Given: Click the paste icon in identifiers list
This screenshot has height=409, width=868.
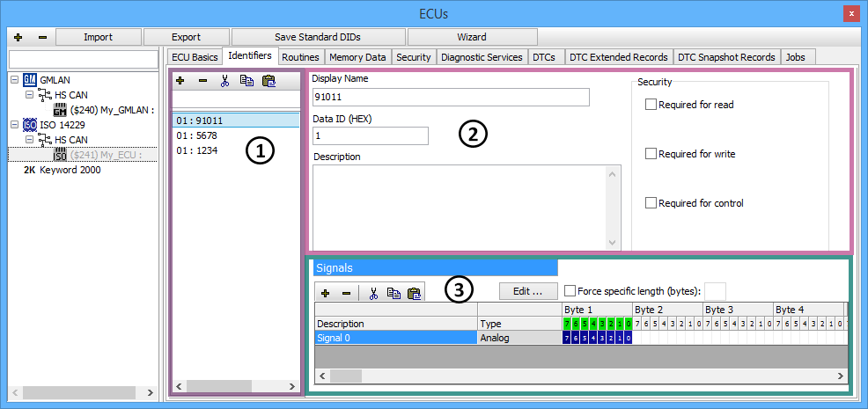Looking at the screenshot, I should [269, 80].
